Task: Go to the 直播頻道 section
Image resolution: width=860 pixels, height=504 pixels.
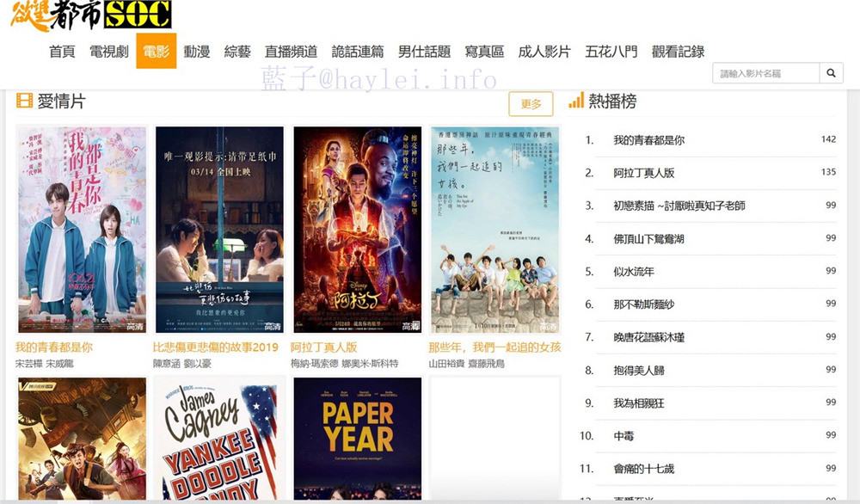Action: 291,52
